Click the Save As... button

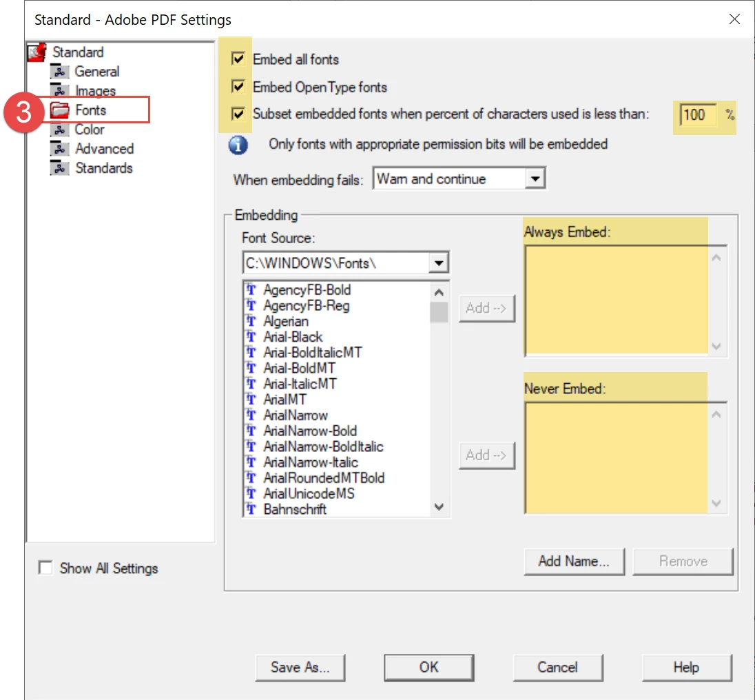point(300,667)
